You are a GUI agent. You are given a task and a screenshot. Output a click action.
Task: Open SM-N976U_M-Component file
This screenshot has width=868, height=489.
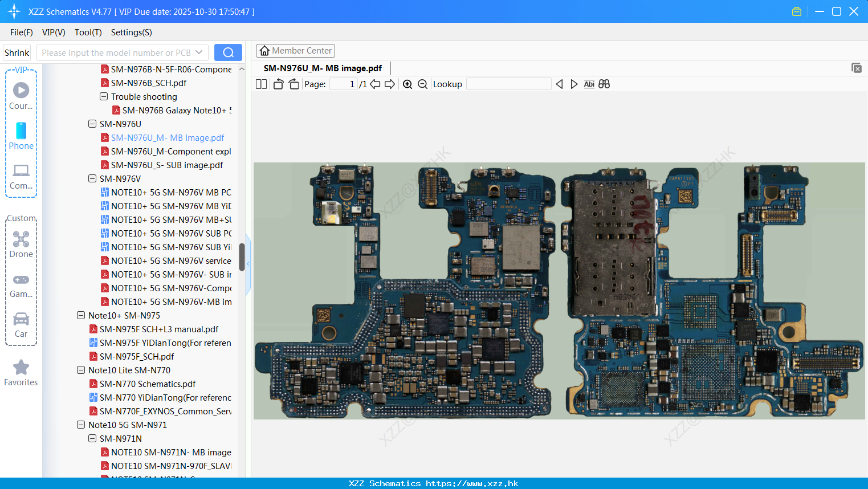[x=166, y=151]
